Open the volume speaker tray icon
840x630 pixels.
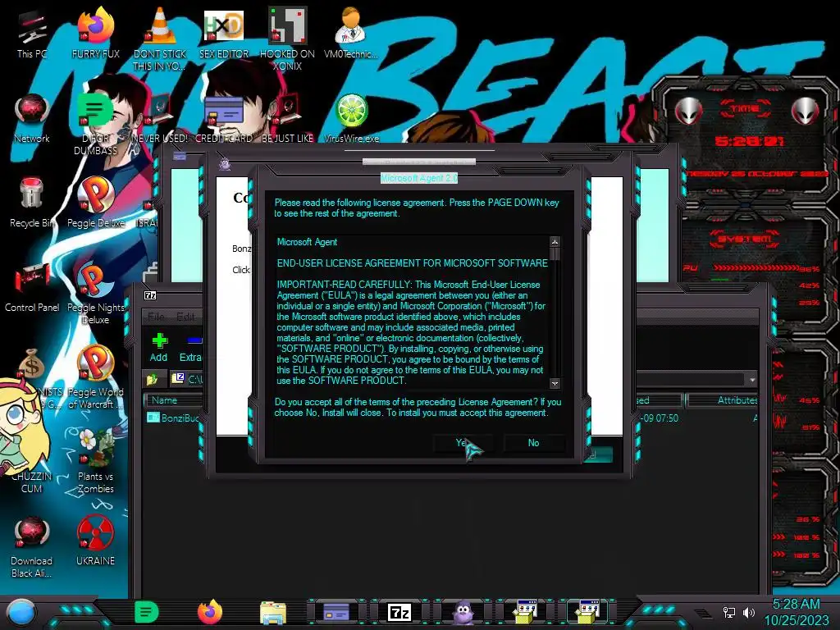749,612
